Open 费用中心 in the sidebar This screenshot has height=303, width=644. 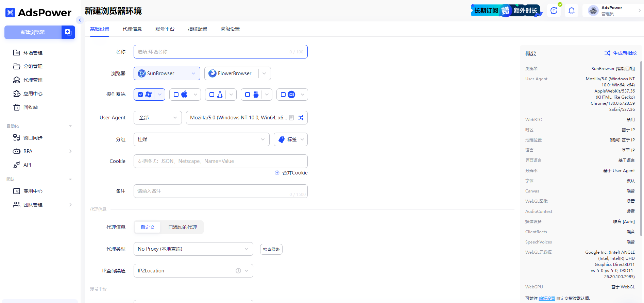tap(28, 191)
